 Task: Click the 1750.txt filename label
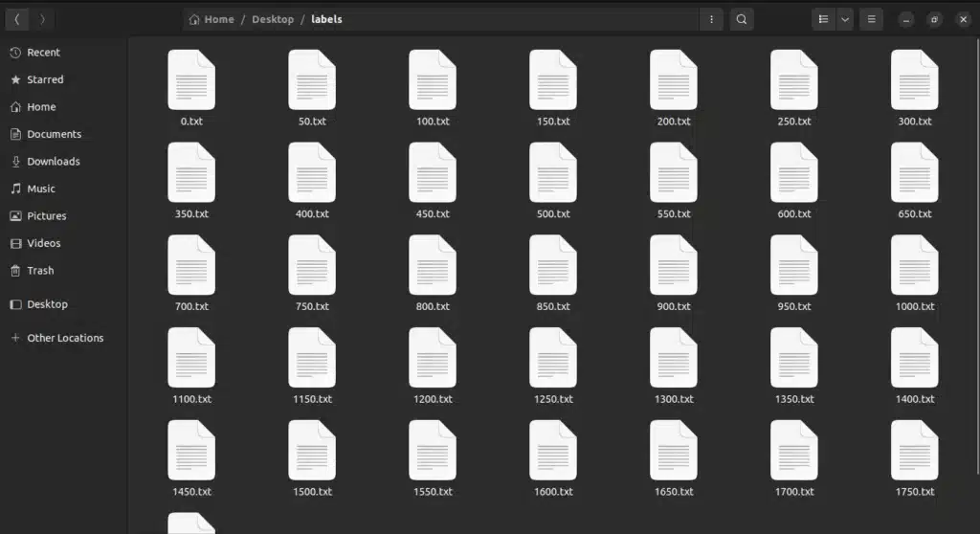pos(915,492)
